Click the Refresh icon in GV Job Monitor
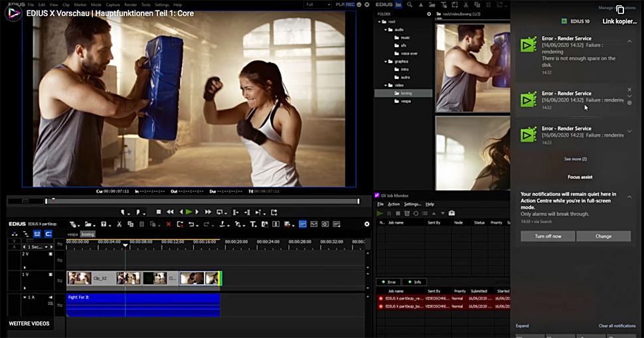 (x=416, y=213)
